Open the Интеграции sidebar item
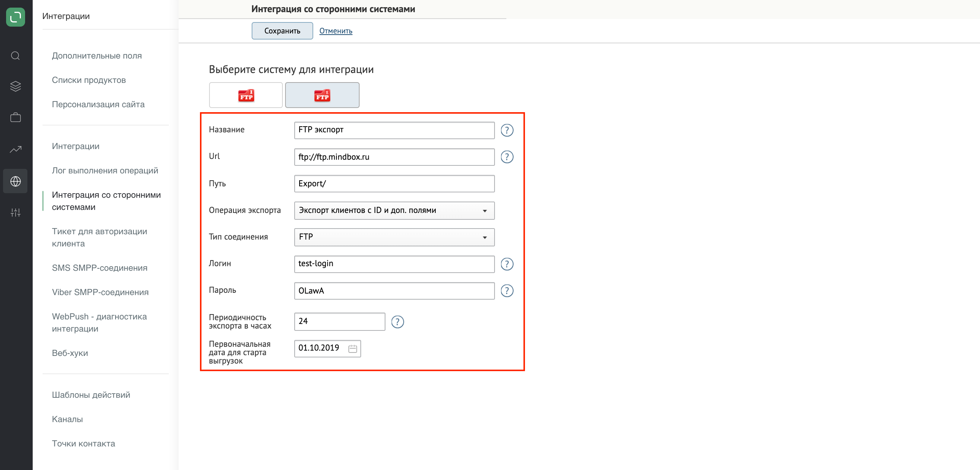 [x=76, y=146]
